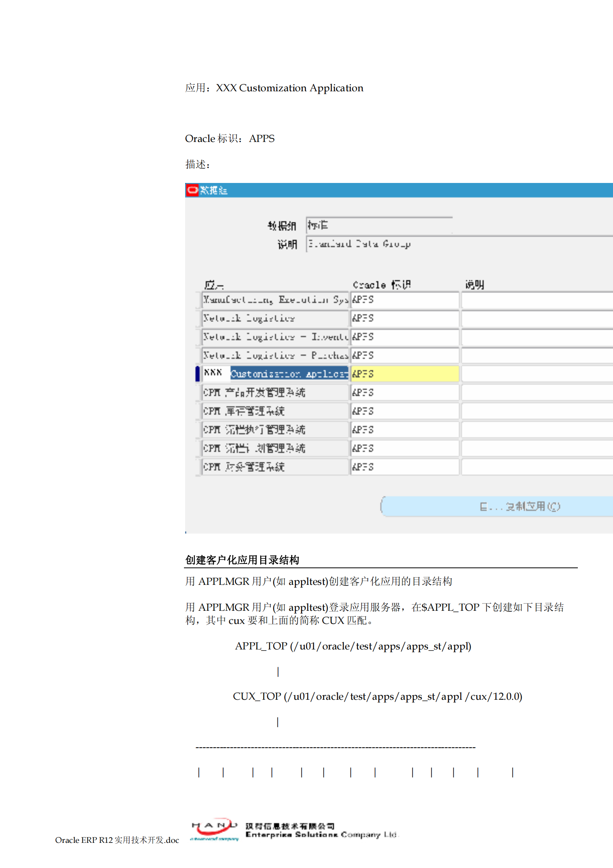Click the 说明 cell of the CPM 产品开发管理系统 row

537,393
